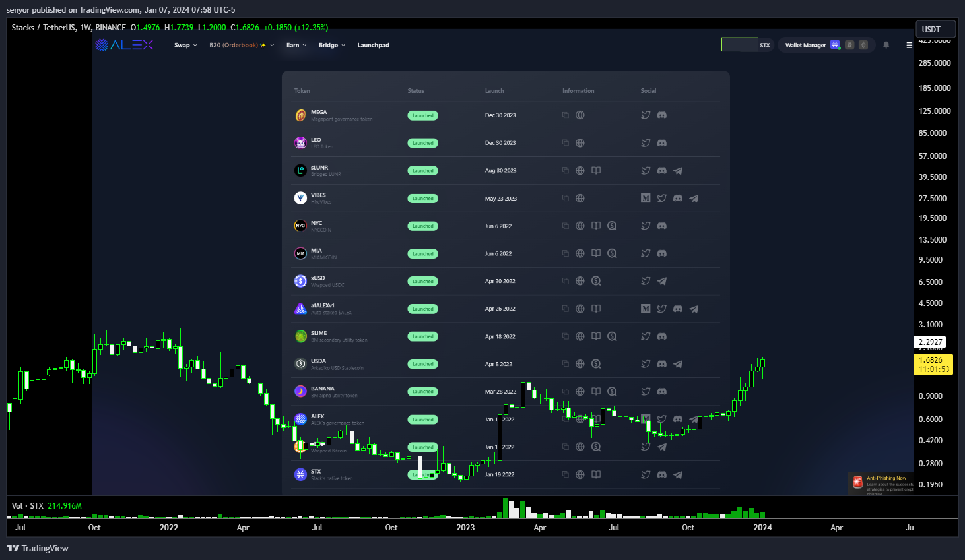965x560 pixels.
Task: Expand the B20 (Orderbook) dropdown
Action: point(242,45)
